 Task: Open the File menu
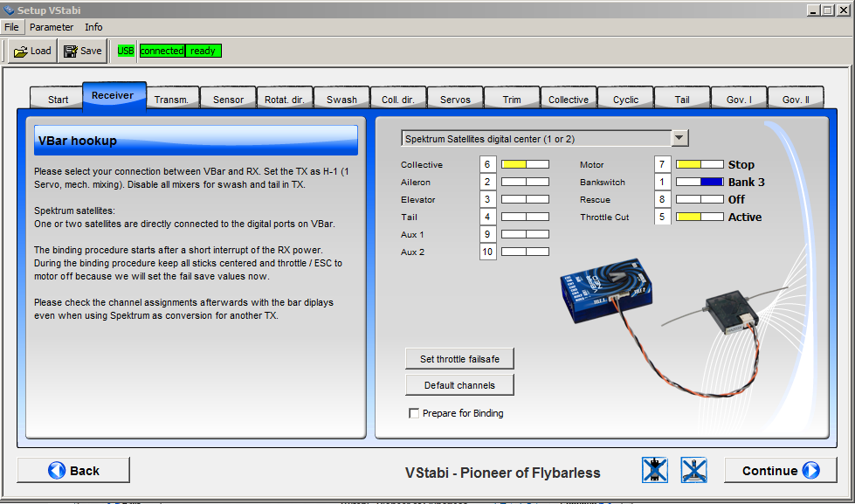[x=11, y=27]
